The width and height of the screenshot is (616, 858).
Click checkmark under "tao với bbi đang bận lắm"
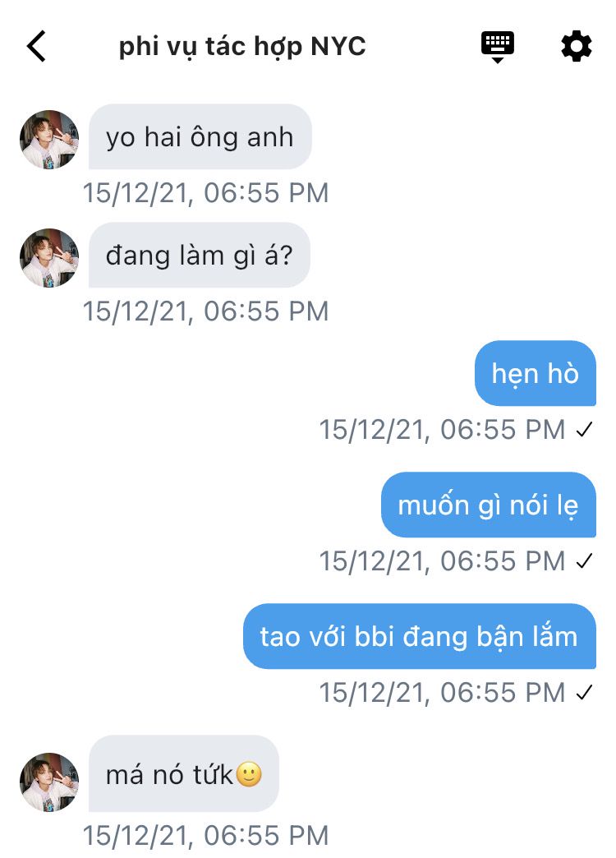point(584,693)
